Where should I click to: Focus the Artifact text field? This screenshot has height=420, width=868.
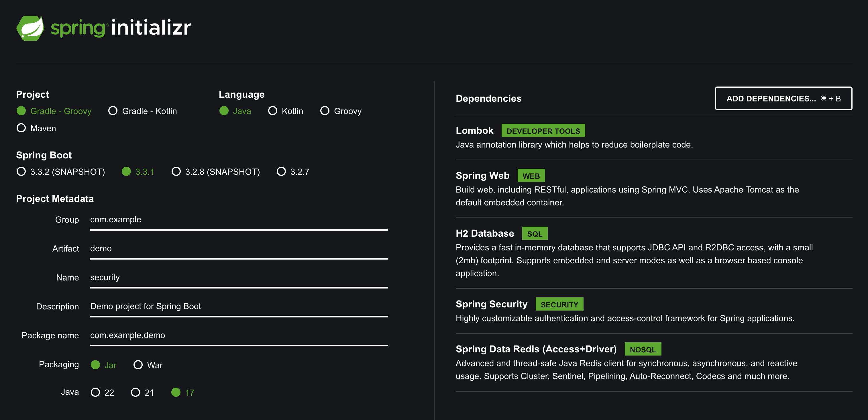coord(239,249)
